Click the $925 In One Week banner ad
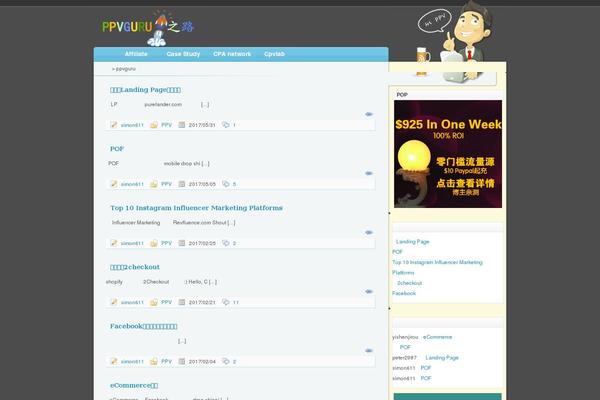This screenshot has height=400, width=600. coord(448,154)
